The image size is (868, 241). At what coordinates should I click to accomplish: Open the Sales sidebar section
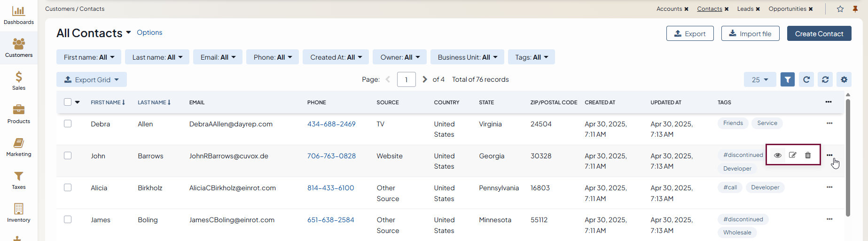[19, 81]
